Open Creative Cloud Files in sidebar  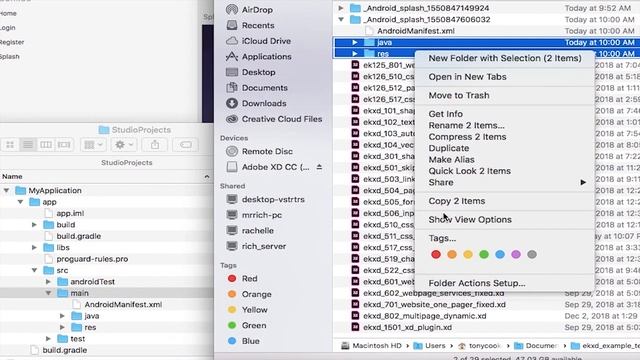pos(274,119)
